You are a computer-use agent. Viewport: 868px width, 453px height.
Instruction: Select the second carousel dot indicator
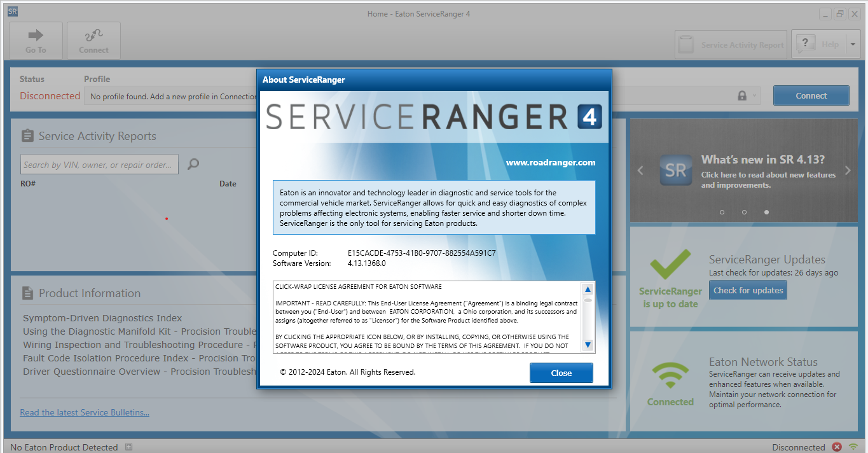[x=744, y=212]
